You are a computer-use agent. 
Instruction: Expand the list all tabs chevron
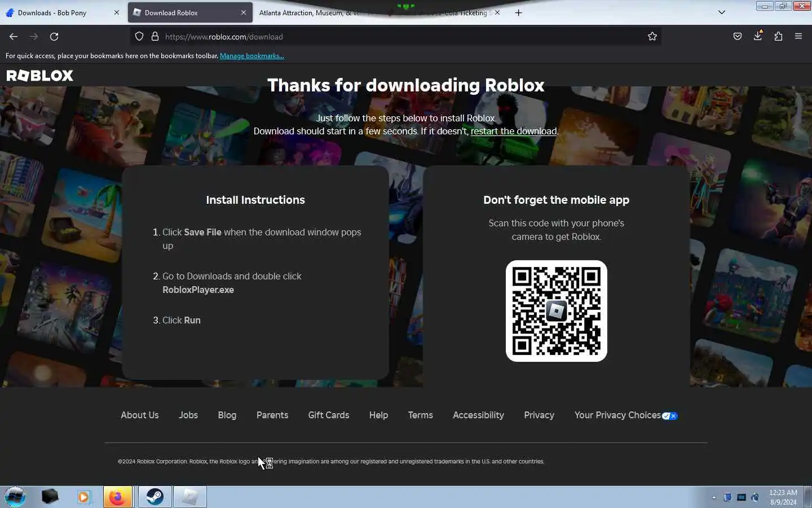pyautogui.click(x=722, y=12)
